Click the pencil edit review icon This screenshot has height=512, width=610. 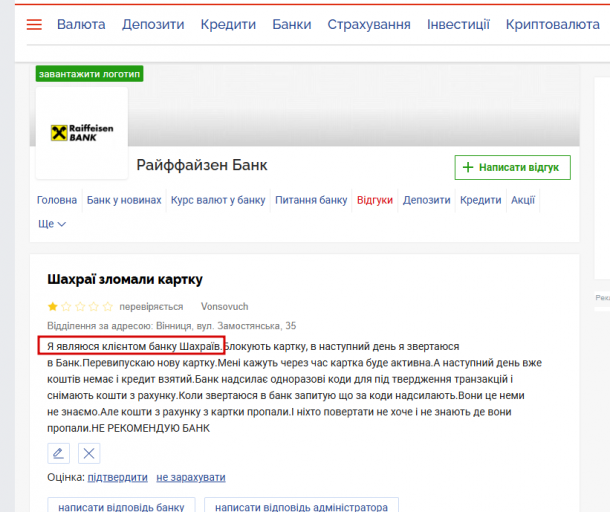pos(58,453)
